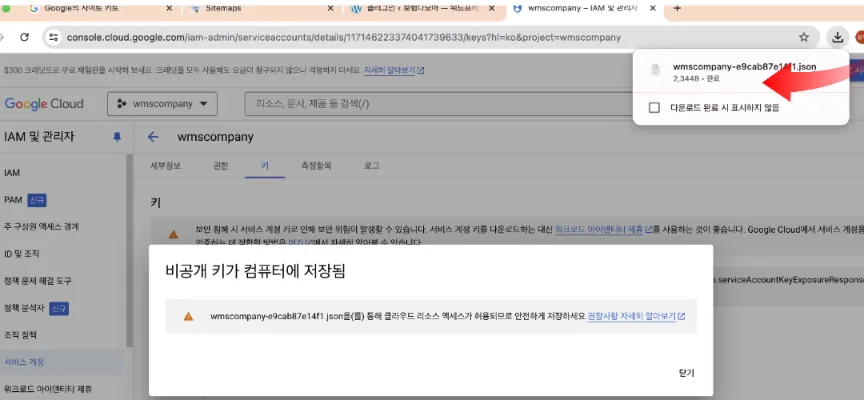864x400 pixels.
Task: Open the 측정항목 tab
Action: (x=316, y=165)
